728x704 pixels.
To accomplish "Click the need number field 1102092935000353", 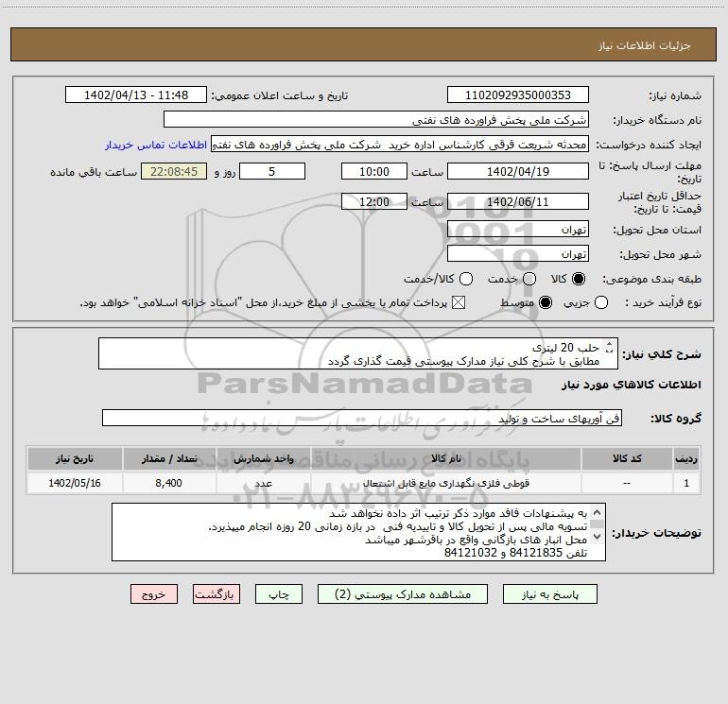I will tap(518, 95).
